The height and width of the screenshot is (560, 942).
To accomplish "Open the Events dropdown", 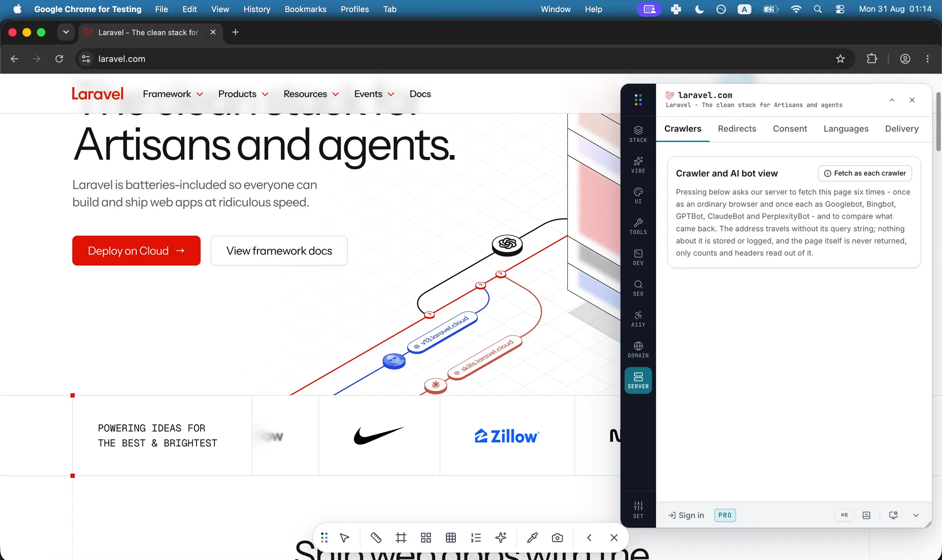I will 374,94.
